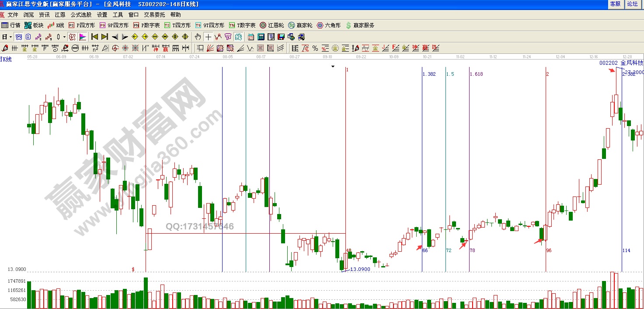Image resolution: width=644 pixels, height=309 pixels.
Task: Open the 交易委托 menu
Action: (x=155, y=15)
